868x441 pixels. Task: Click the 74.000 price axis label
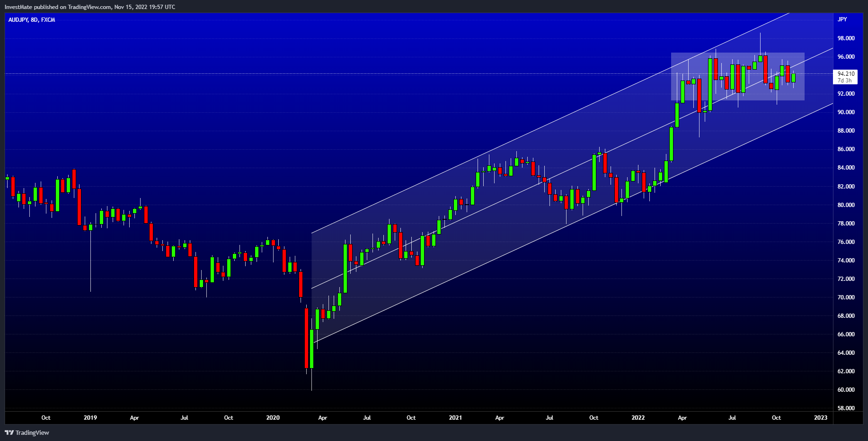846,261
